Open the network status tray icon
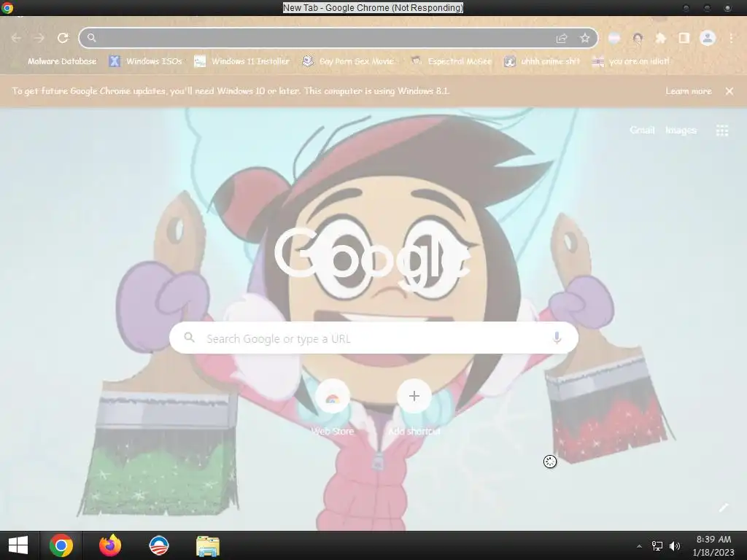The height and width of the screenshot is (560, 747). click(657, 546)
